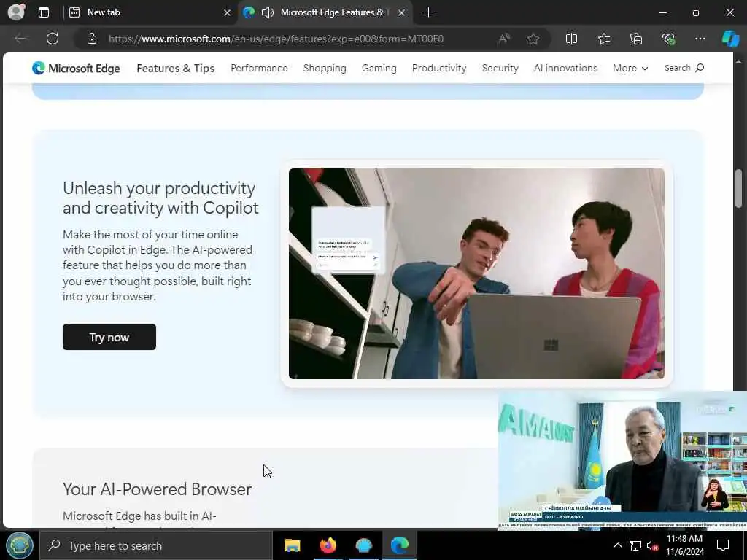Focus the address bar URL
This screenshot has height=560, width=747.
tap(276, 39)
